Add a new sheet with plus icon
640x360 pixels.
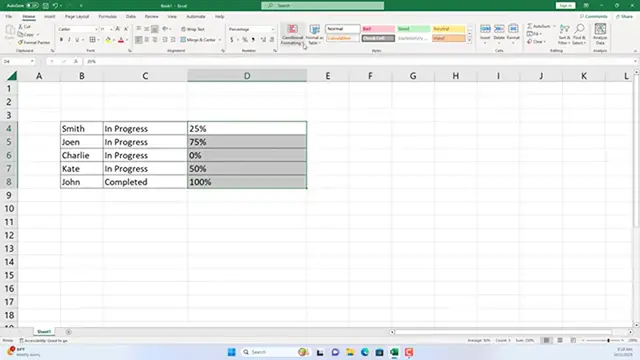coord(68,332)
